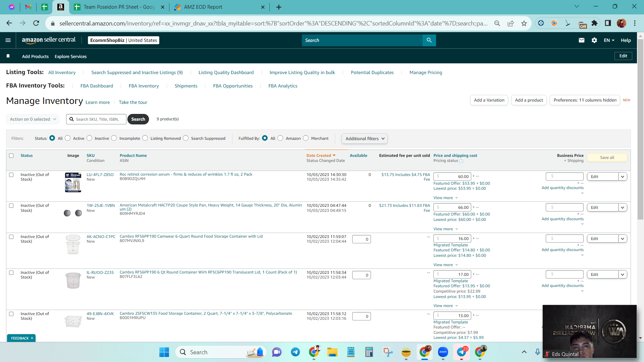The width and height of the screenshot is (644, 362).
Task: Open the browser zoom magnifier icon
Action: pyautogui.click(x=497, y=23)
